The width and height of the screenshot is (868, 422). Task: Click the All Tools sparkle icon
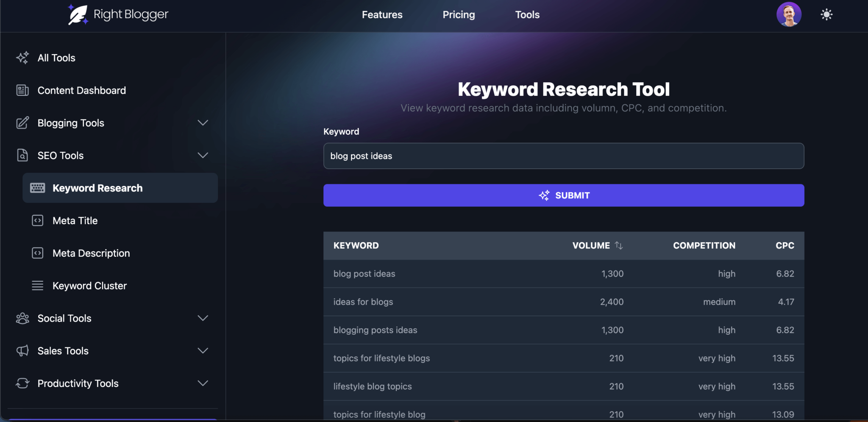click(x=22, y=58)
